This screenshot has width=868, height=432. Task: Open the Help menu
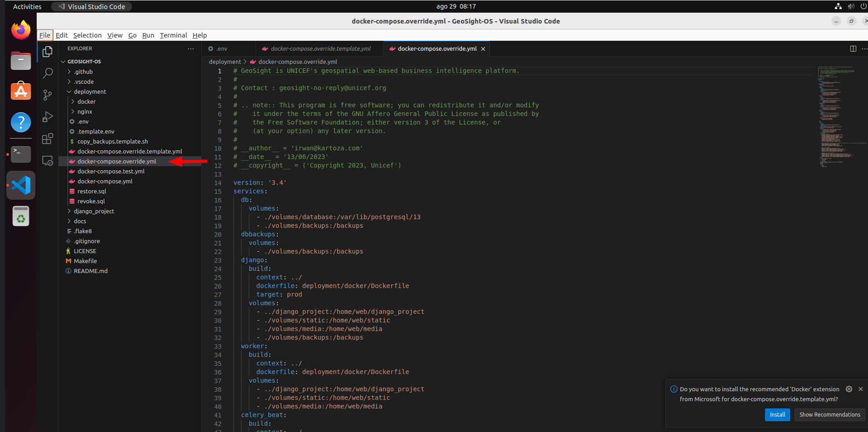click(200, 35)
